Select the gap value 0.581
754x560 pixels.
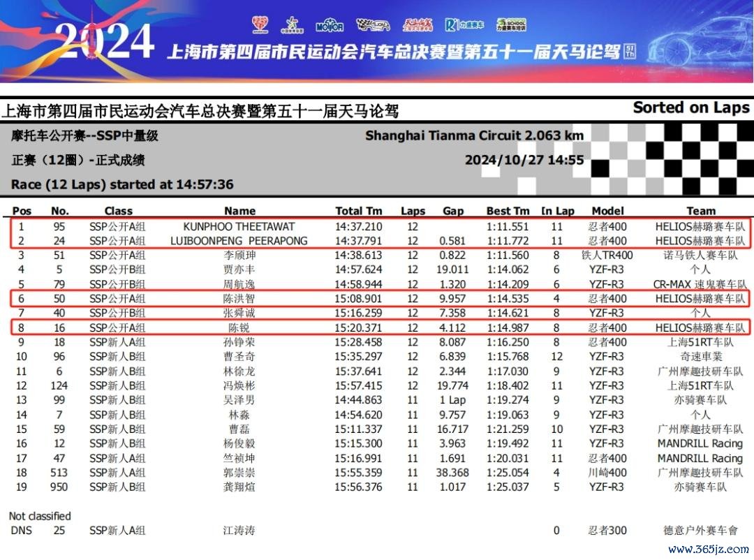452,241
